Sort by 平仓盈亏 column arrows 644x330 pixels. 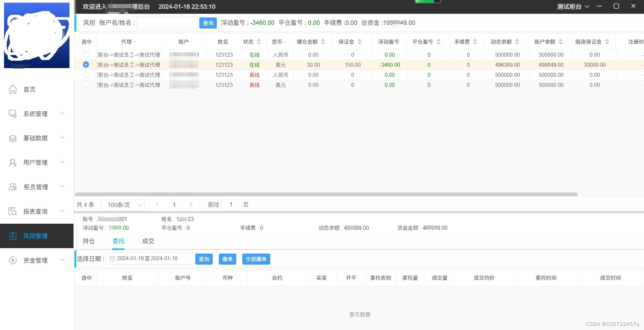tap(438, 42)
